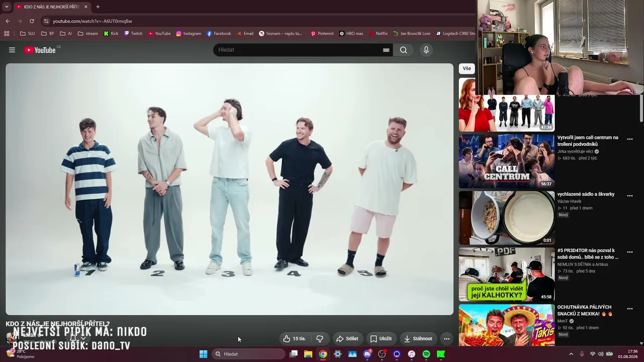Screen dimensions: 644x362
Task: Like the video with 15 tis. button
Action: pos(295,338)
